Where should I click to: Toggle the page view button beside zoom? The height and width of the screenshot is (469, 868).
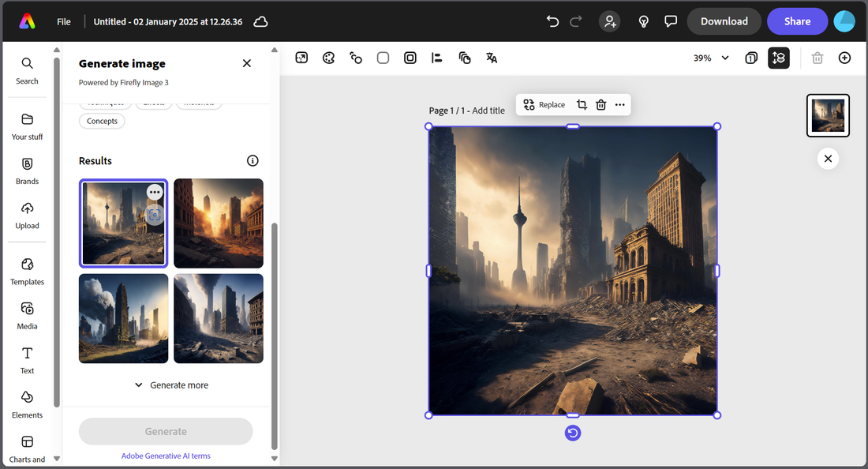pos(751,58)
